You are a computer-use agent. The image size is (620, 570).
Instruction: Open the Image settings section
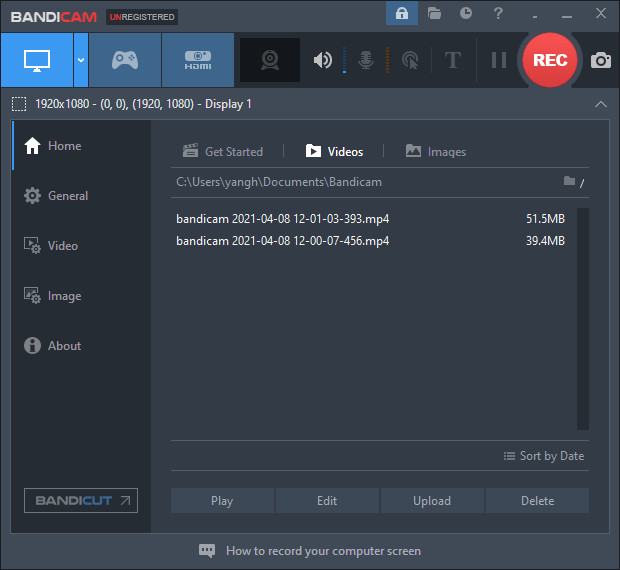[81, 296]
